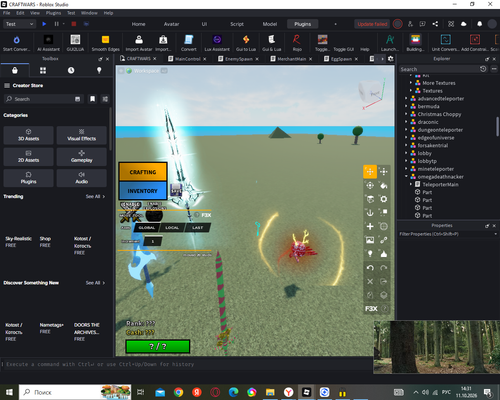500x400 pixels.
Task: Expand the Christmas Choppy model
Action: click(x=406, y=114)
